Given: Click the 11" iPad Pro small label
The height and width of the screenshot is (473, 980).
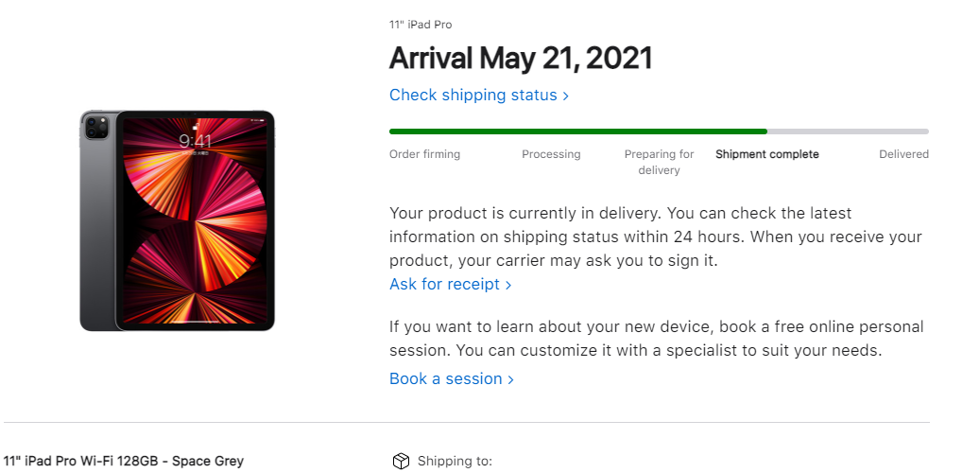Looking at the screenshot, I should (x=421, y=25).
